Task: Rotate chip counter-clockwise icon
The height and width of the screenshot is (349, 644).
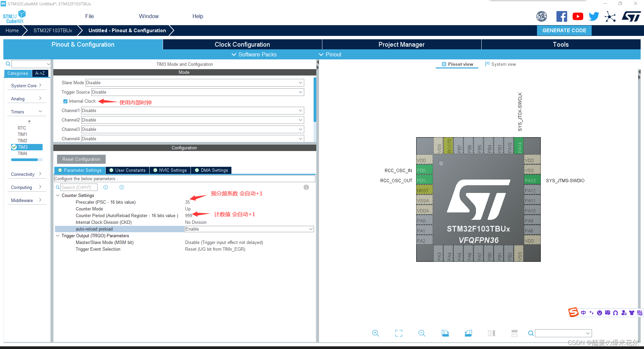Action: [468, 333]
